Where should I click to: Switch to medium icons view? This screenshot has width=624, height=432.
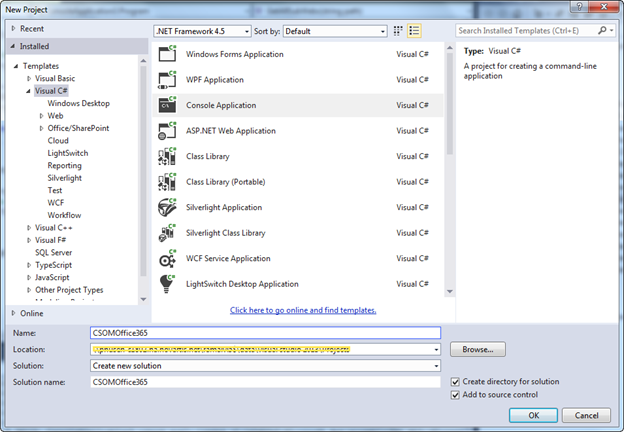pos(398,31)
